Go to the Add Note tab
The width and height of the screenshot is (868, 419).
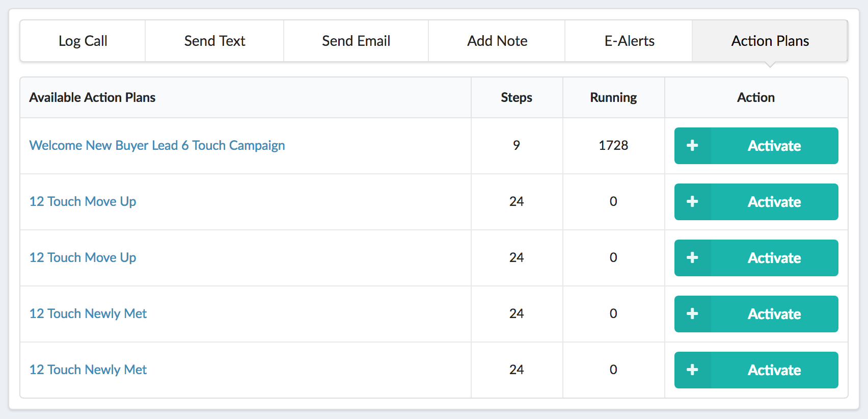[497, 41]
